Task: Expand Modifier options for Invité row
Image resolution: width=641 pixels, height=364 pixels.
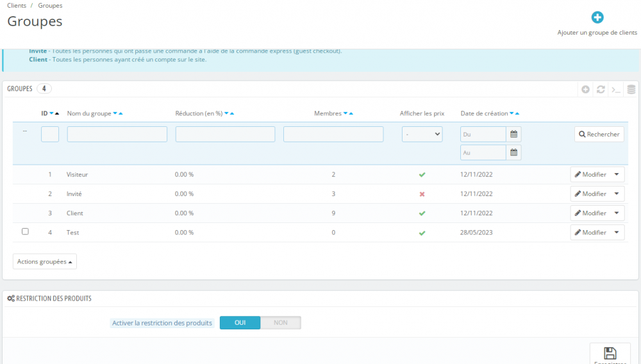Action: pos(617,194)
